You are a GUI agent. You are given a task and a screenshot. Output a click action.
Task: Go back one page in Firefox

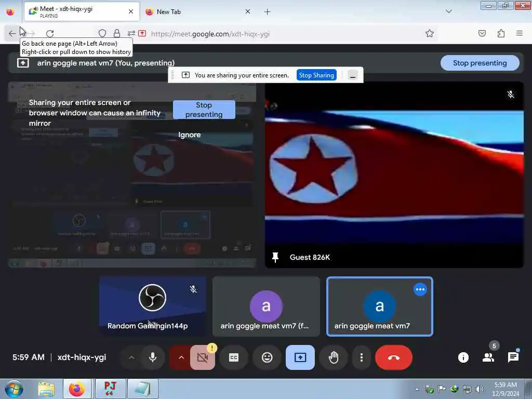(12, 34)
